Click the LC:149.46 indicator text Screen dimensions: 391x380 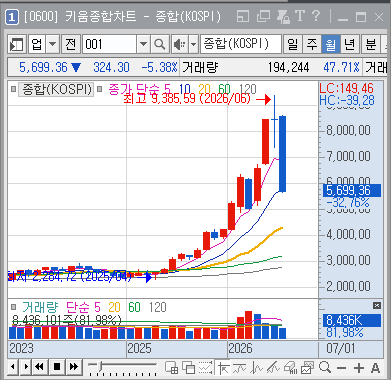coord(347,88)
